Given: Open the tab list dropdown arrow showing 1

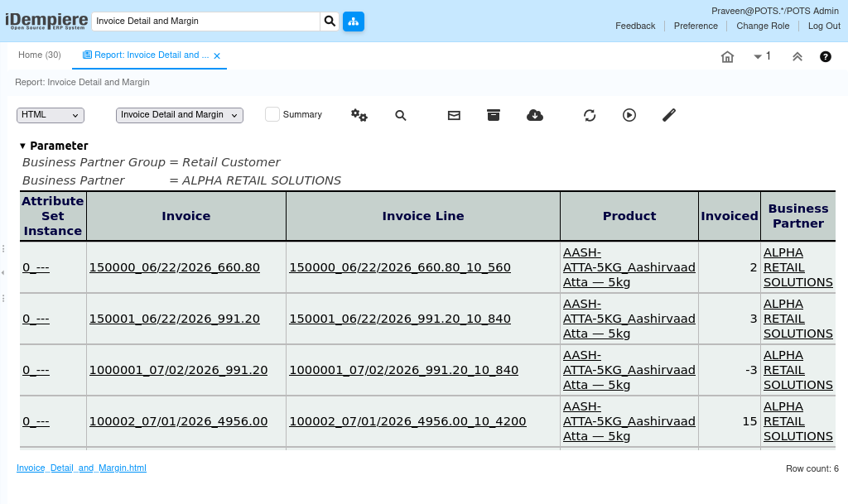Looking at the screenshot, I should click(762, 56).
